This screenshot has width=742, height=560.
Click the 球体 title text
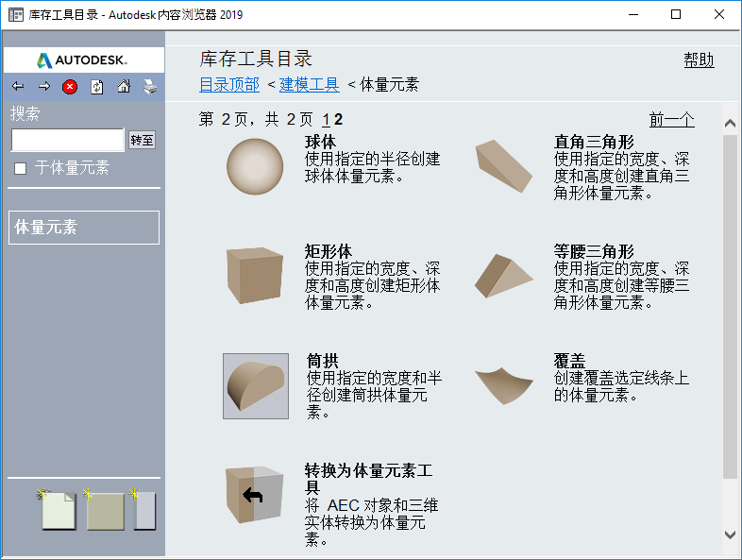click(x=320, y=142)
